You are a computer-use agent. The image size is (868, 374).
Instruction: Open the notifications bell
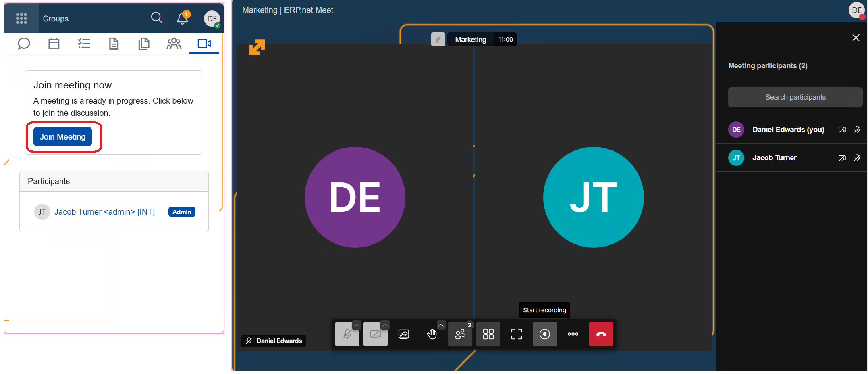(x=183, y=18)
